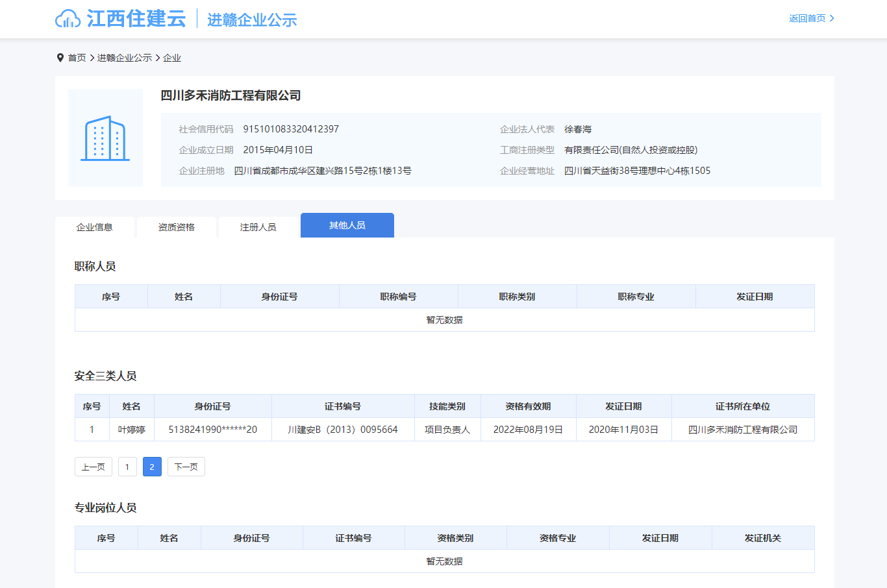The width and height of the screenshot is (887, 588).
Task: Click the location pin icon in breadcrumb
Action: point(60,58)
